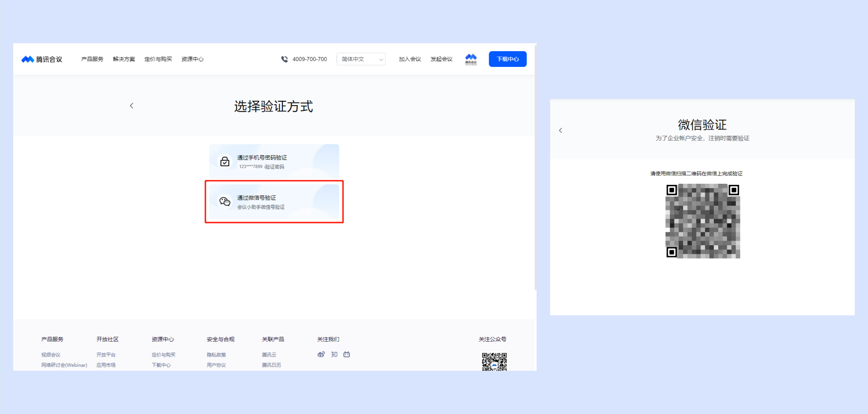Open 资源中心 navigation menu
This screenshot has height=414, width=868.
(x=192, y=59)
